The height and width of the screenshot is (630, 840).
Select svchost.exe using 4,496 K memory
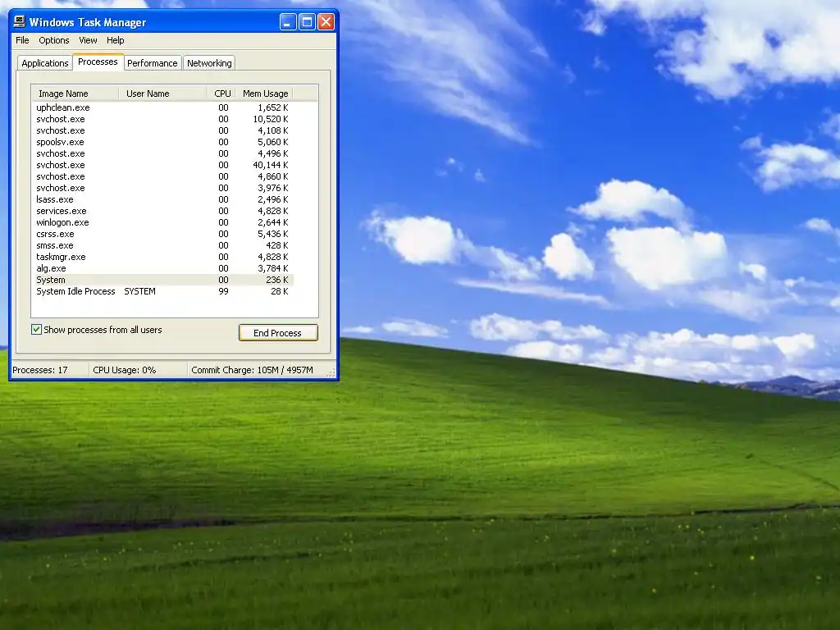click(163, 153)
